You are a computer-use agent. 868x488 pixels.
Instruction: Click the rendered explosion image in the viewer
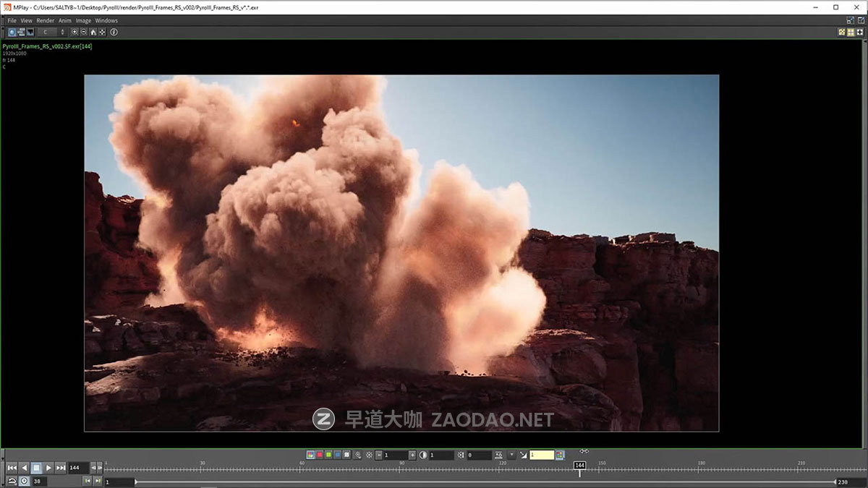click(x=401, y=253)
